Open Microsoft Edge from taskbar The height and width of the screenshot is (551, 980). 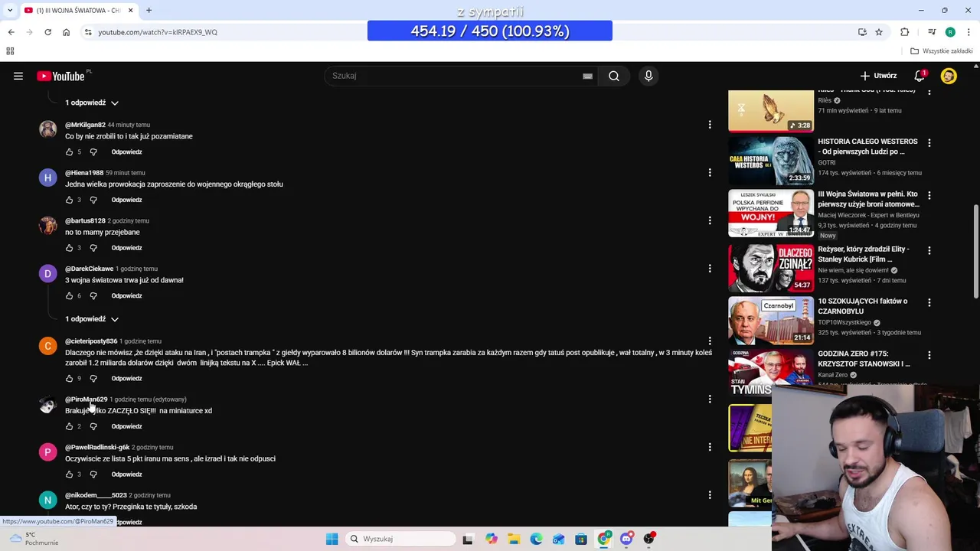coord(536,539)
